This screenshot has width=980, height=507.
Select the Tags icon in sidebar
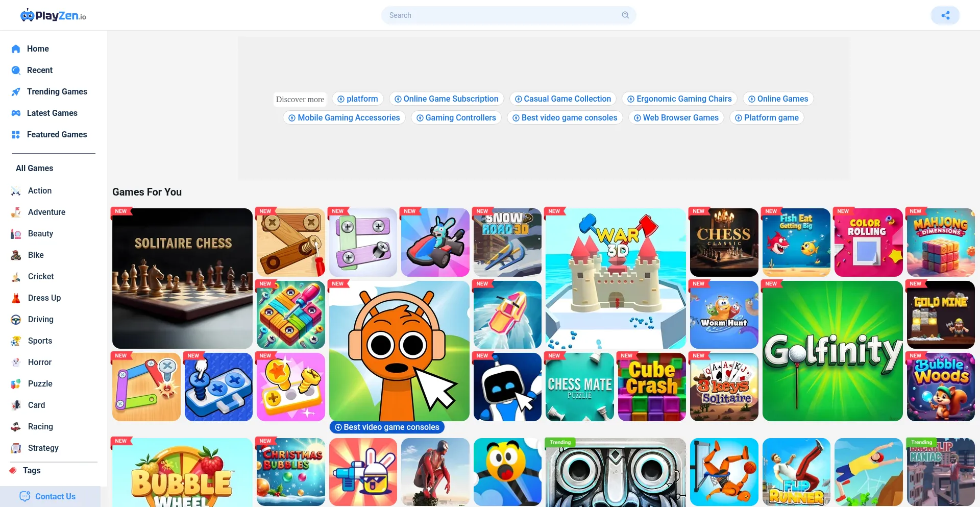(13, 471)
